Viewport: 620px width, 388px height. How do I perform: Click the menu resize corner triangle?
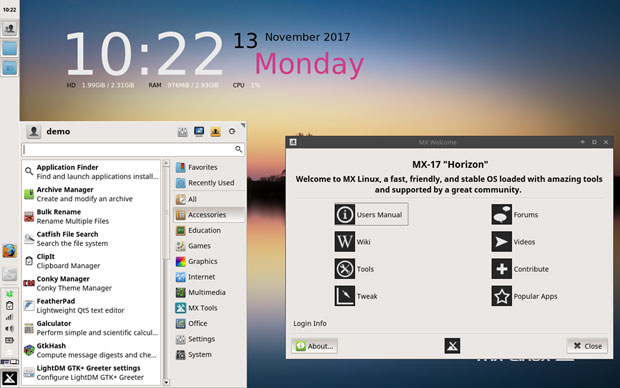coord(243,125)
